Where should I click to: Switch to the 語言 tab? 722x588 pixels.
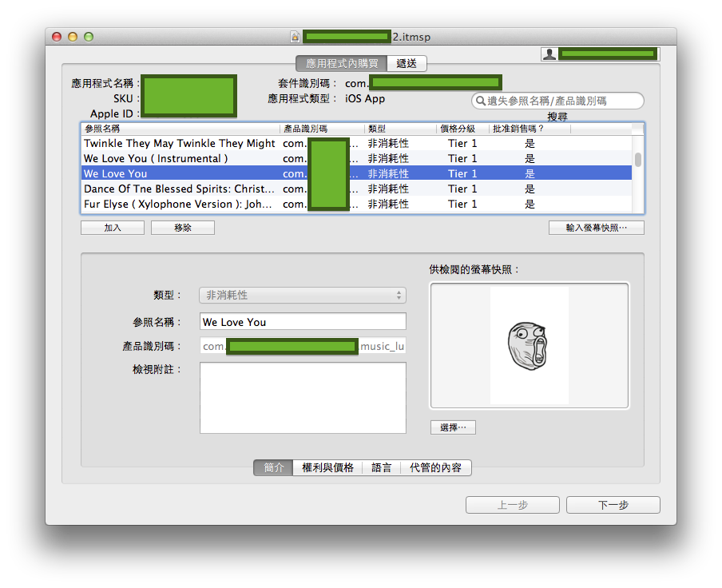click(x=382, y=468)
